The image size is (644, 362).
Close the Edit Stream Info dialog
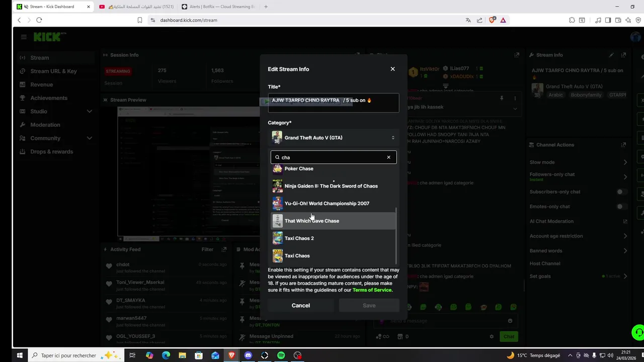click(393, 69)
